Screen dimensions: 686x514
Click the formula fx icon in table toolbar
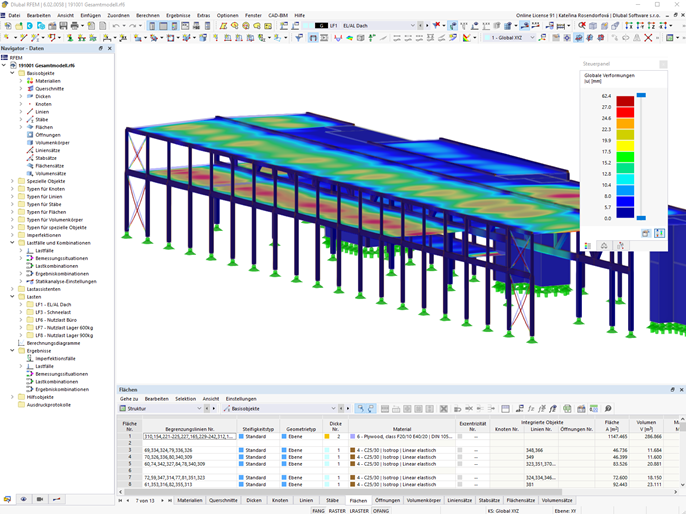coord(531,409)
